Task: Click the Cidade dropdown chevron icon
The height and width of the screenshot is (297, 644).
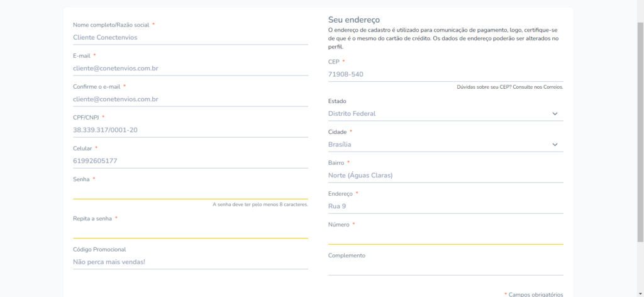Action: [555, 145]
